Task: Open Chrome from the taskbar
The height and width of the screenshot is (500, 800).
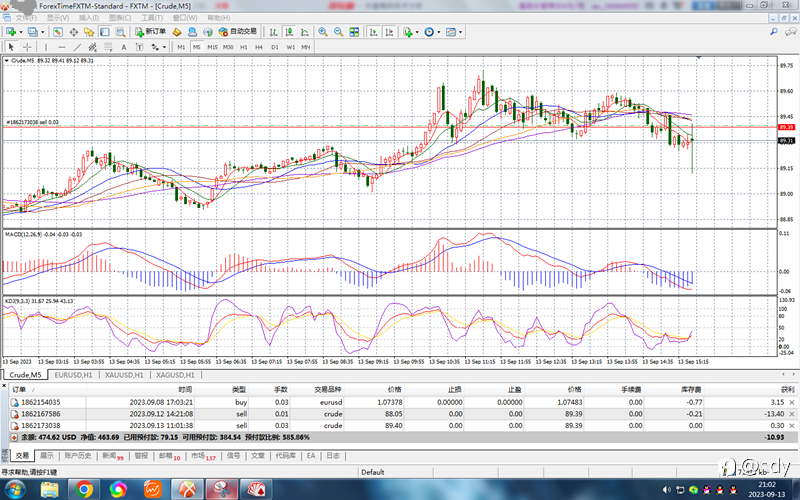Action: click(x=84, y=490)
